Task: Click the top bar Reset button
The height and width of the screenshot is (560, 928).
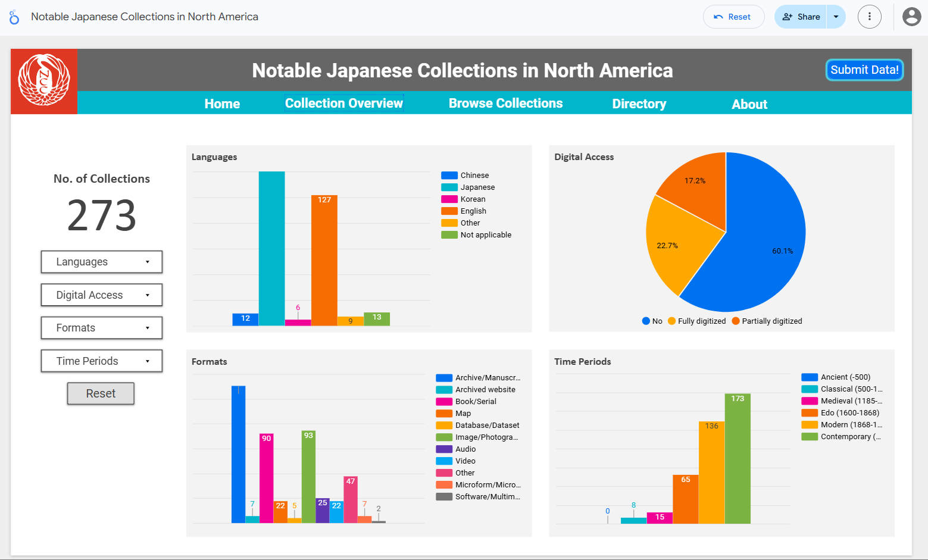Action: (733, 17)
